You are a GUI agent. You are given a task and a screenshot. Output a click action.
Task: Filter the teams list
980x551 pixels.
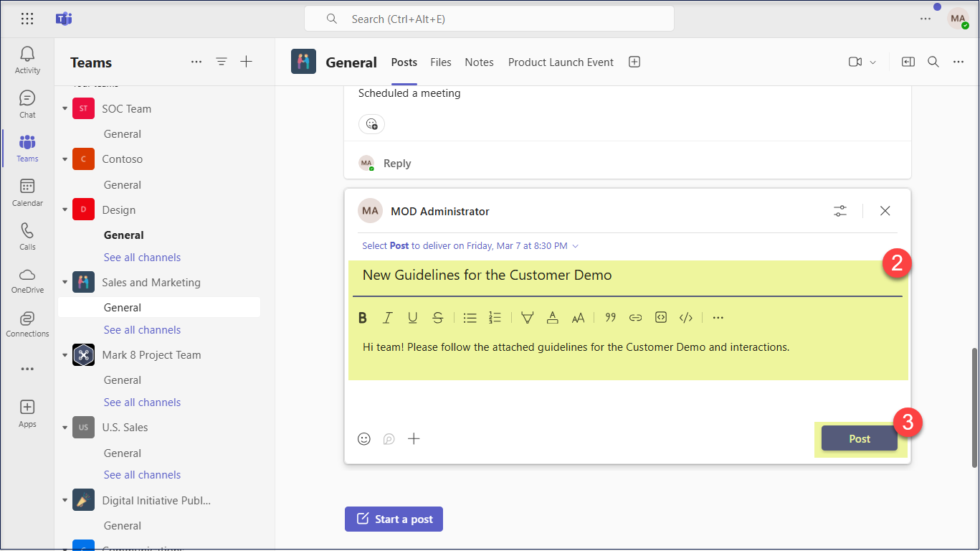point(222,62)
